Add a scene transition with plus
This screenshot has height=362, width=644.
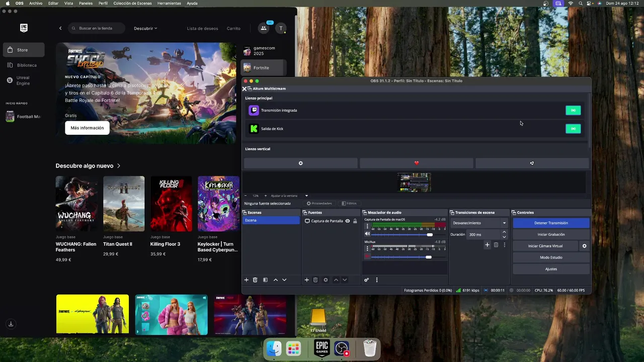coord(487,245)
